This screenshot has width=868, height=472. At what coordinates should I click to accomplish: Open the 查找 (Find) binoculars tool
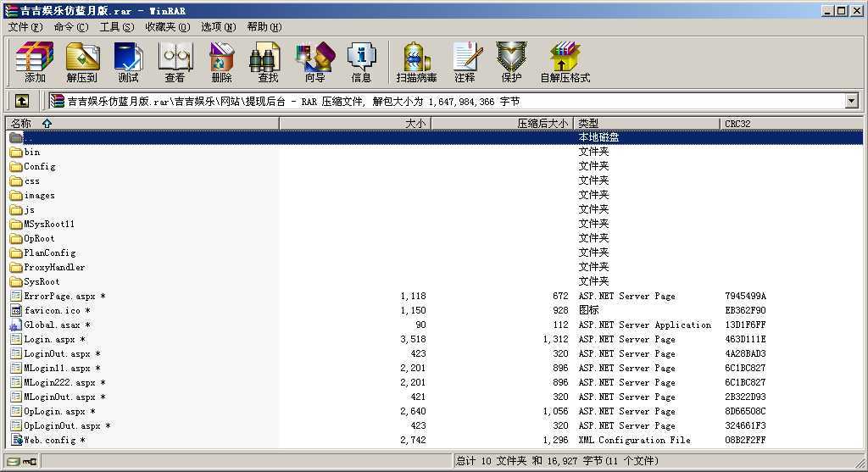[x=268, y=63]
